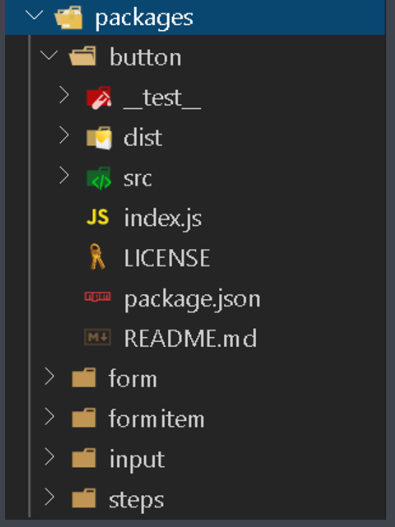Select the input folder label
The image size is (395, 527).
137,460
